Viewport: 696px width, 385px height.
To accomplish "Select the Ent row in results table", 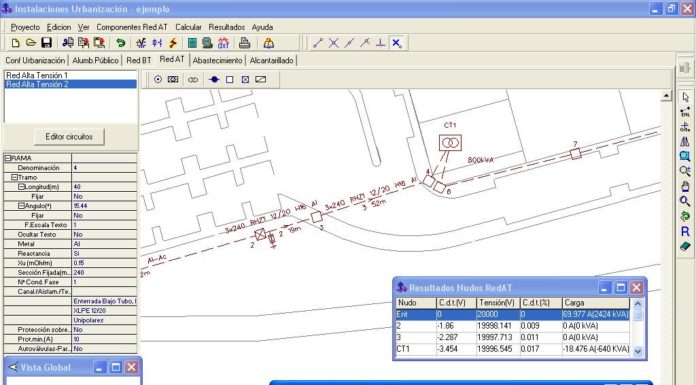I will pyautogui.click(x=513, y=314).
